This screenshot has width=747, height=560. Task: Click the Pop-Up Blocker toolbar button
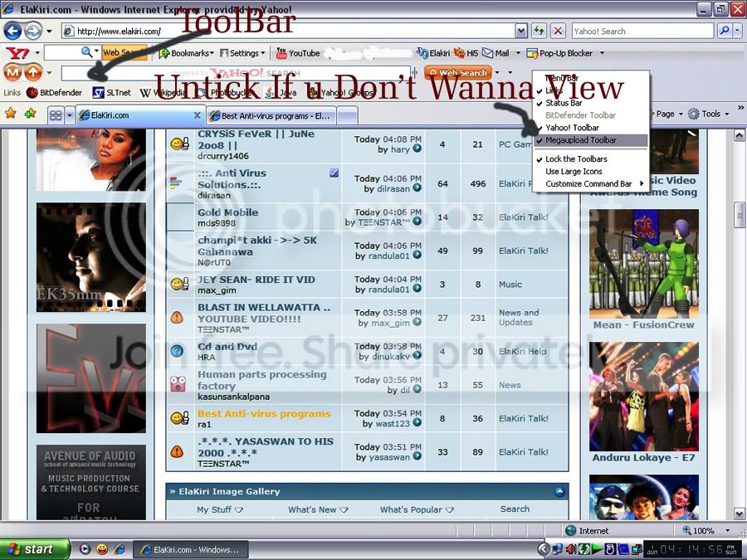point(559,53)
